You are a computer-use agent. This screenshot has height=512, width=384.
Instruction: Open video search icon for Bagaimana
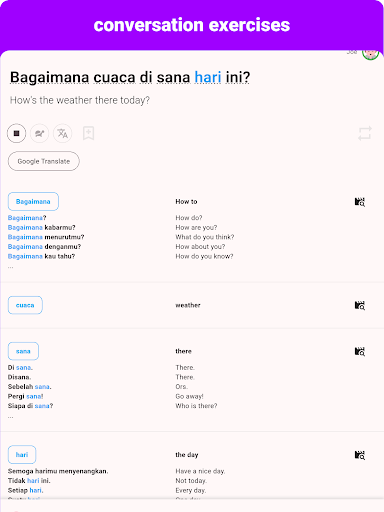coord(360,202)
